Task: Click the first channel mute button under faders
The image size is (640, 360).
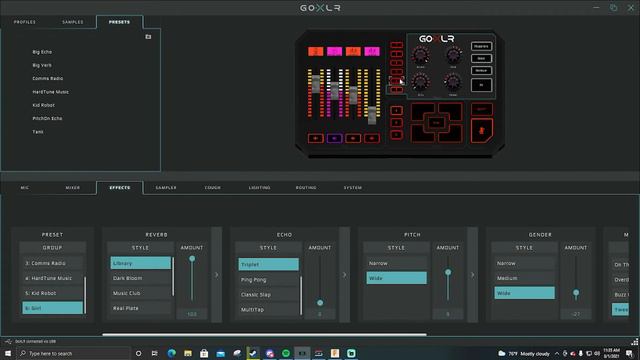Action: (316, 138)
